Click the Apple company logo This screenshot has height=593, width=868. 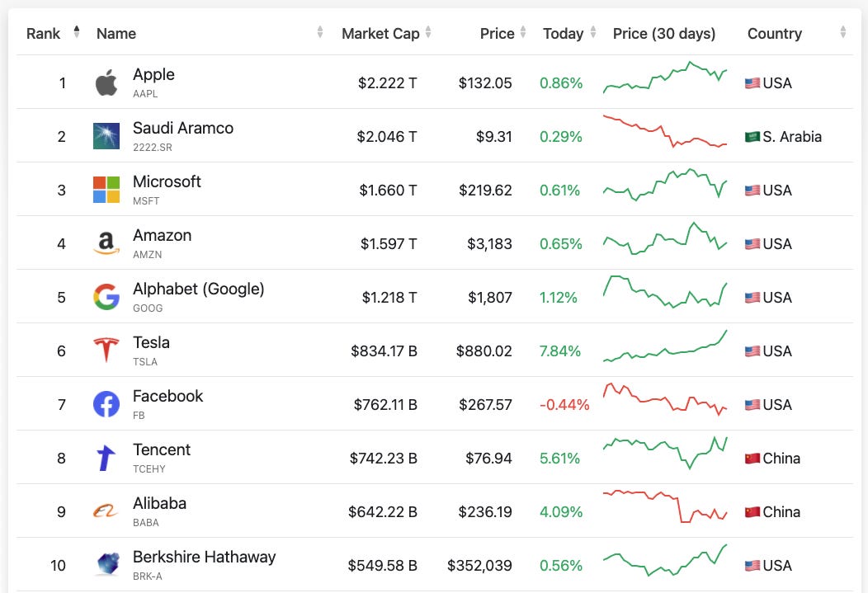coord(106,82)
